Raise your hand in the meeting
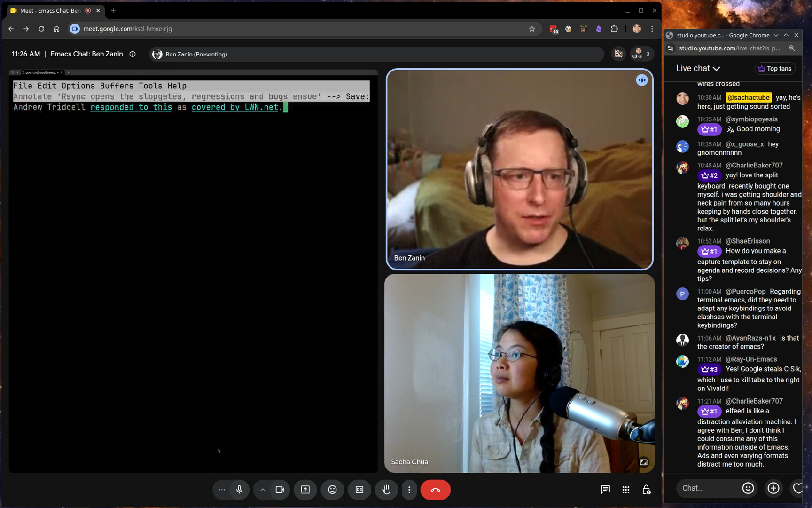This screenshot has height=508, width=812. tap(386, 490)
